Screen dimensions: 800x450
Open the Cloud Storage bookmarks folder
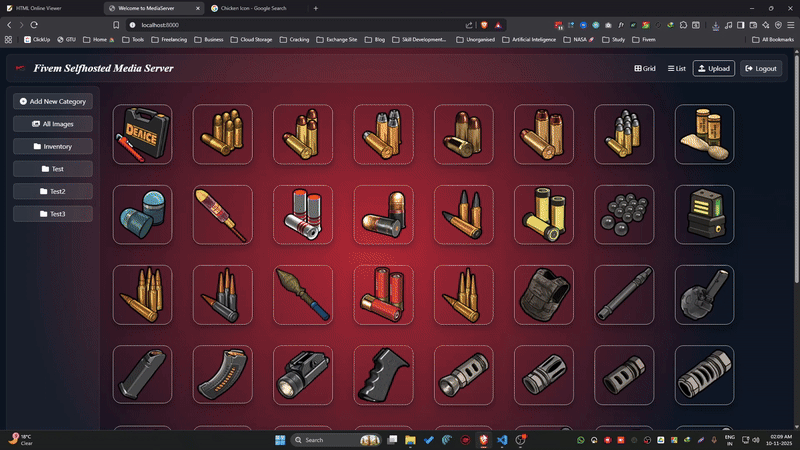[x=252, y=39]
